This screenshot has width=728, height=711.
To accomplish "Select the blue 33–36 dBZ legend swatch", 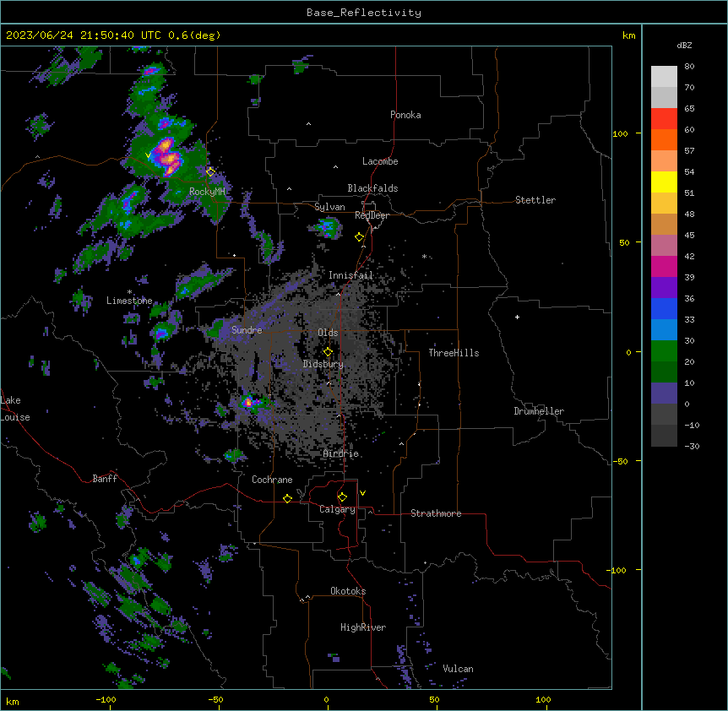I will pyautogui.click(x=664, y=308).
